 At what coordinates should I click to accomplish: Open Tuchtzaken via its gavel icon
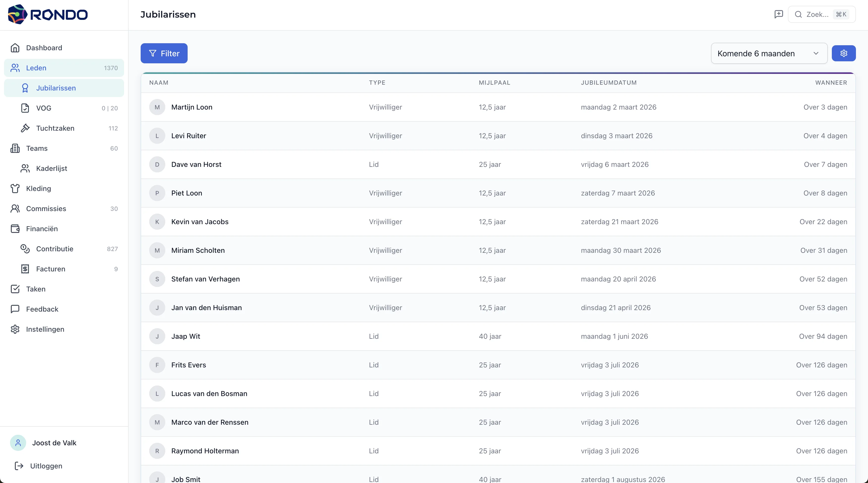tap(25, 128)
